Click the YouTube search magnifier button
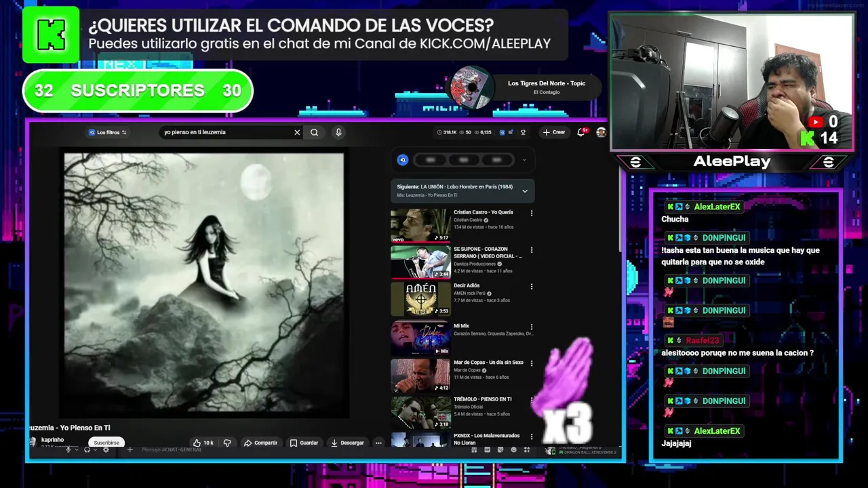Image resolution: width=868 pixels, height=488 pixels. (314, 132)
